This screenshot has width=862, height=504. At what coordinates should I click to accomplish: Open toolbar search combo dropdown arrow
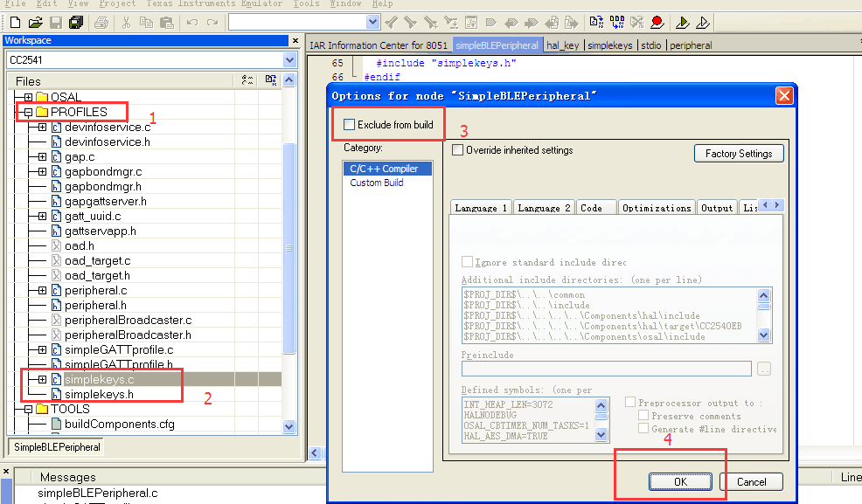372,22
